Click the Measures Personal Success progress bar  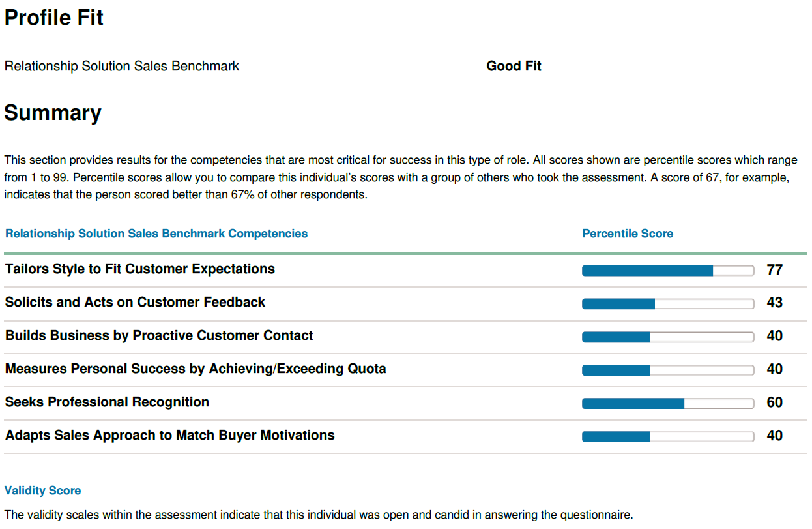668,370
